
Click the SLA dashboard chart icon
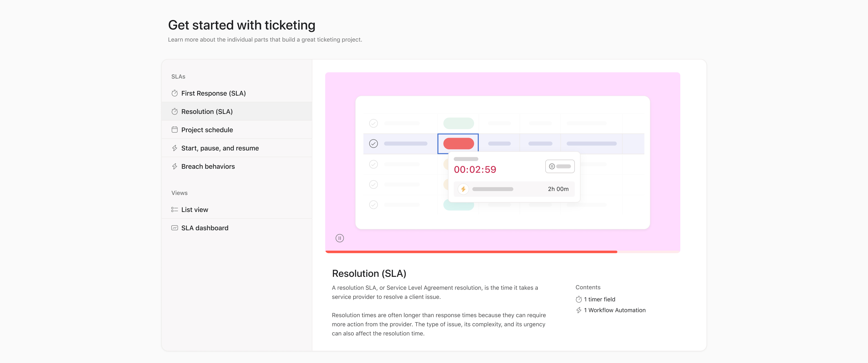point(174,228)
